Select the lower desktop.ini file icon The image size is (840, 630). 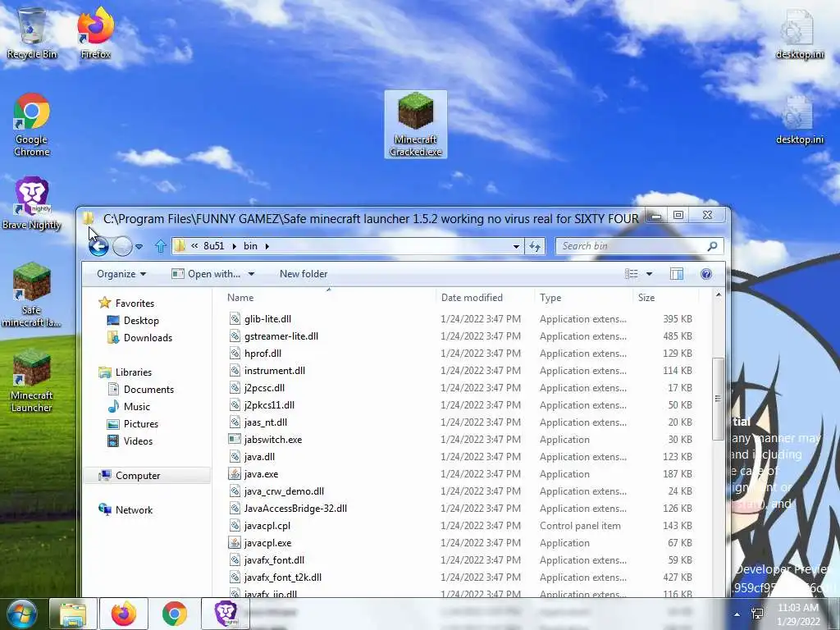pos(800,121)
